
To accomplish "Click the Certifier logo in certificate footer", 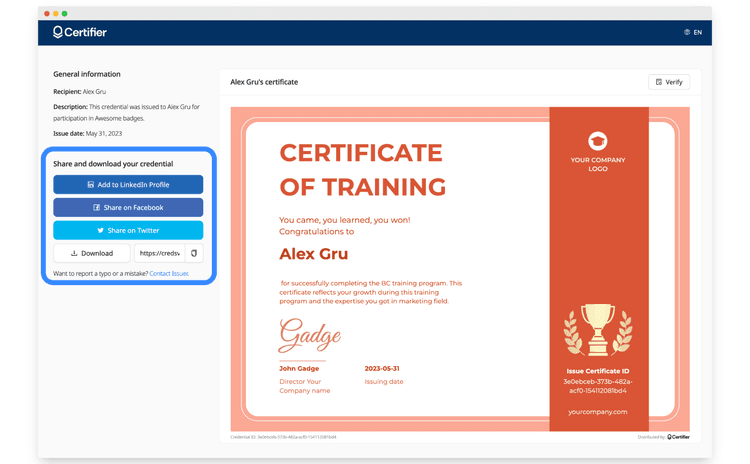I will [x=678, y=437].
